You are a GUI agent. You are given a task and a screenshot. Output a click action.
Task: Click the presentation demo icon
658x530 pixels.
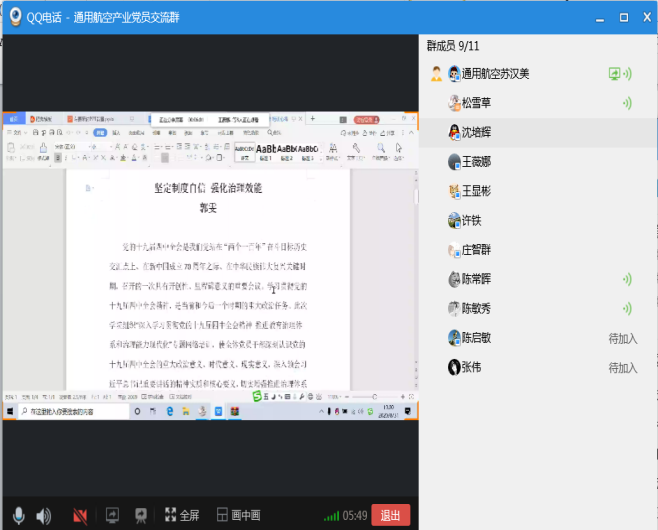(x=142, y=515)
